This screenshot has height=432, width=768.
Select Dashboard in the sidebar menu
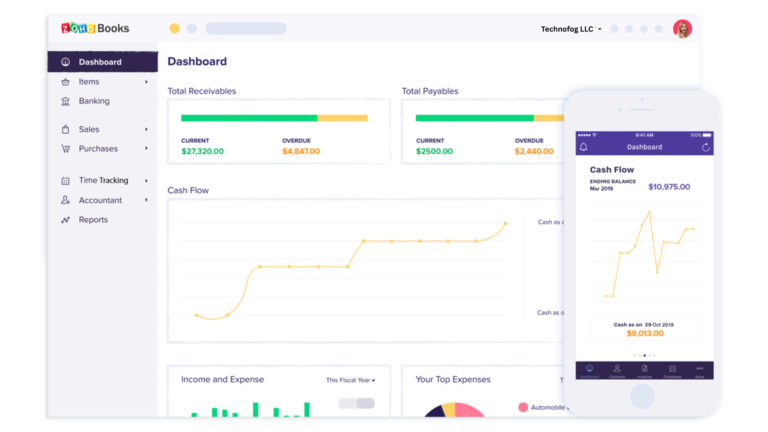100,62
